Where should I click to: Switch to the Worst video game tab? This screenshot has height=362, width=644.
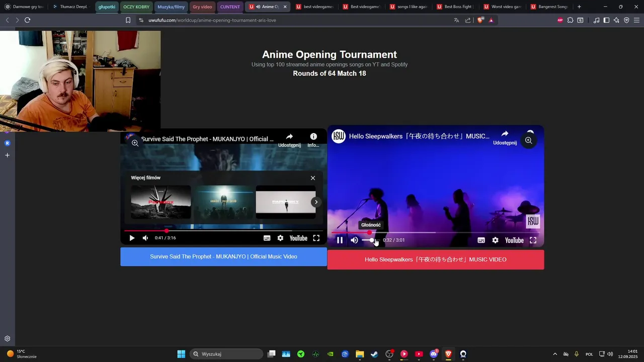pyautogui.click(x=502, y=7)
